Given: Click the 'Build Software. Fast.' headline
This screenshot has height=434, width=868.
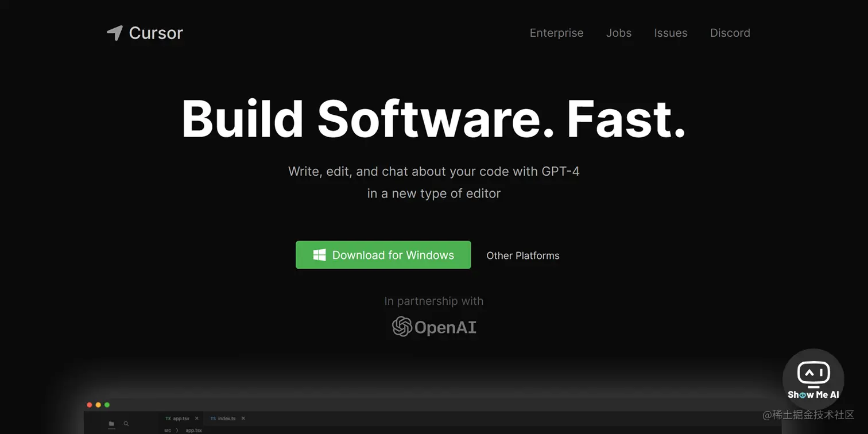Looking at the screenshot, I should click(x=434, y=119).
